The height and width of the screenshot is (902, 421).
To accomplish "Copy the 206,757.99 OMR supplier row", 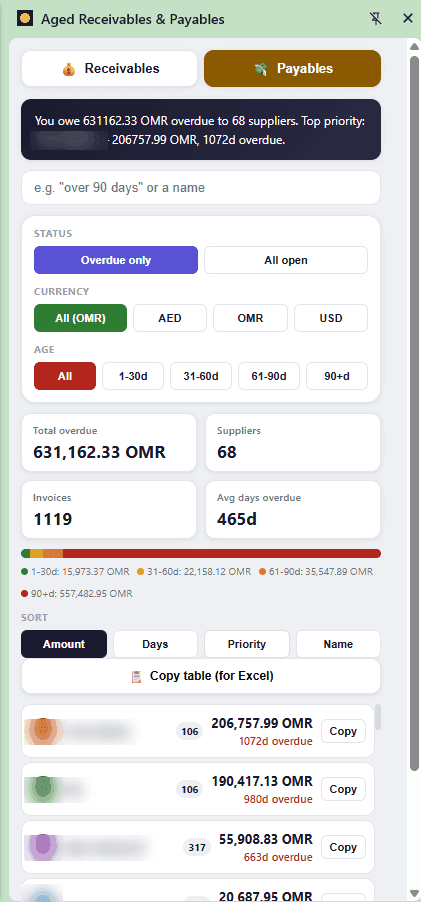I will click(x=343, y=731).
